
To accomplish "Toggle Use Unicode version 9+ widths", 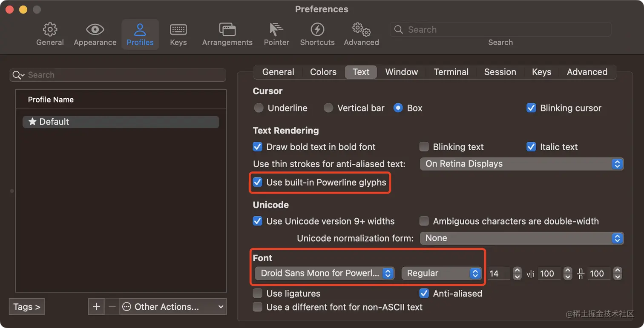I will (x=257, y=221).
